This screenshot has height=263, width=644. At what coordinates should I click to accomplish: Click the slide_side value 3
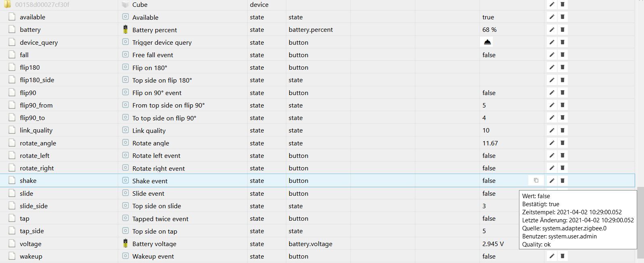point(484,206)
